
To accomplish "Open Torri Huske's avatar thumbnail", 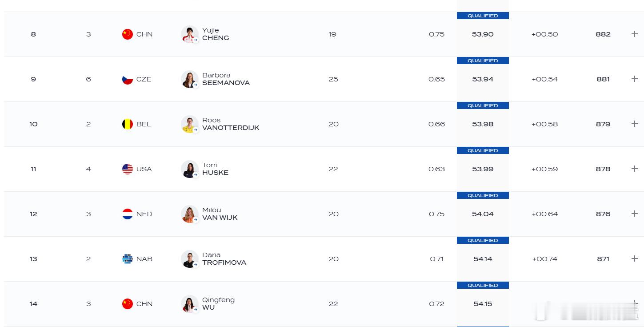I will click(x=190, y=169).
